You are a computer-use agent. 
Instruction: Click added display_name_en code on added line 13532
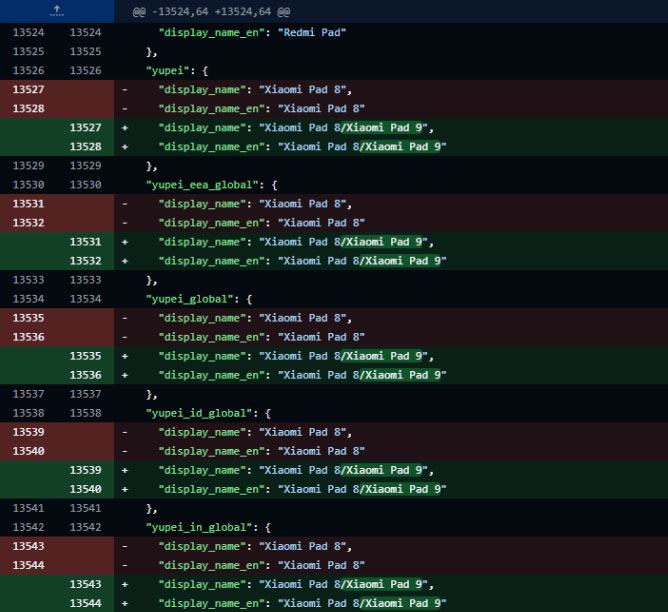[302, 261]
